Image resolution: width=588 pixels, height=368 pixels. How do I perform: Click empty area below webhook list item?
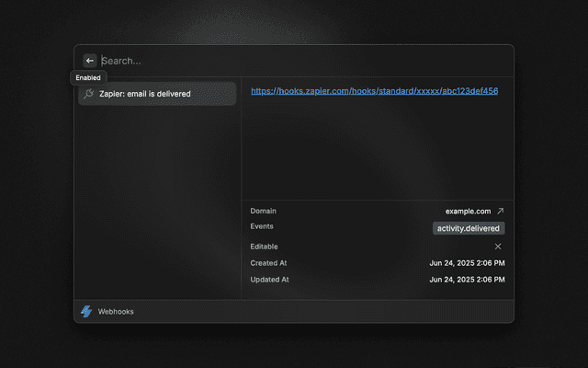156,202
